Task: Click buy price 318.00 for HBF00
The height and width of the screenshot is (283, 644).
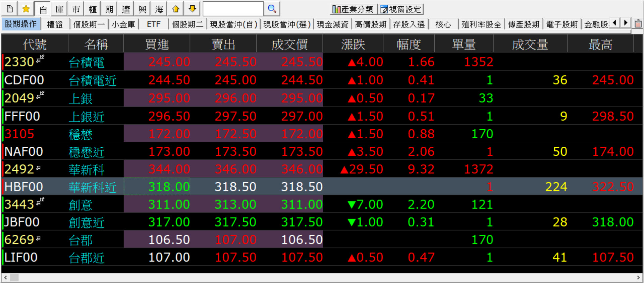Action: (169, 187)
